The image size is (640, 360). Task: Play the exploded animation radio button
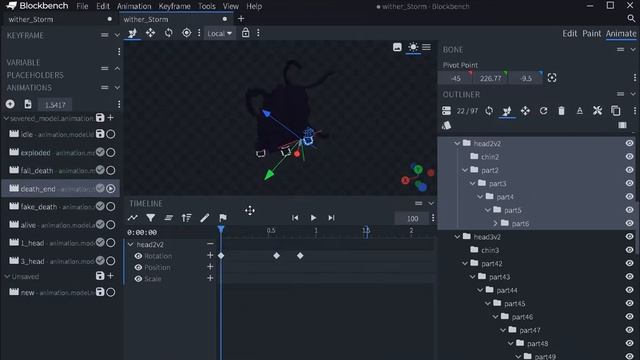pos(111,152)
